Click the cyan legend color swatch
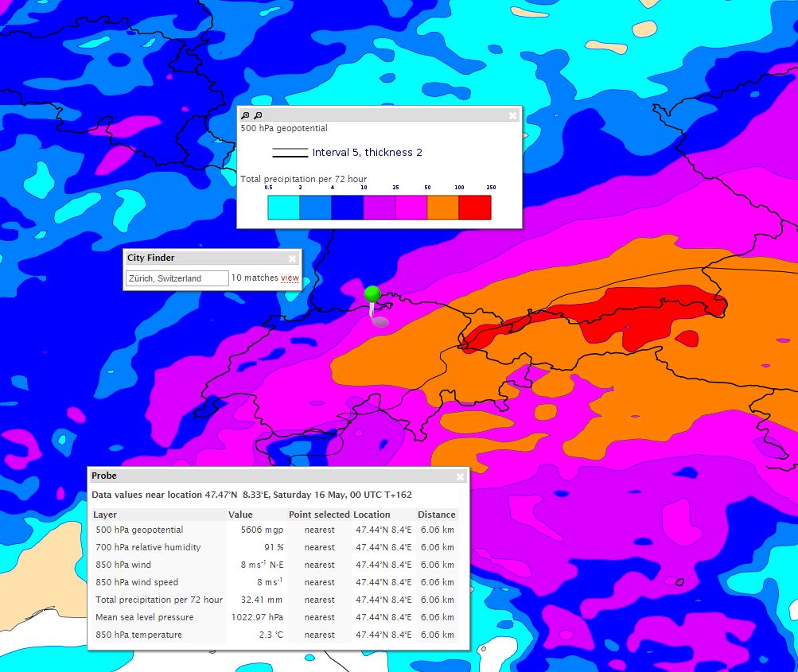798x672 pixels. [283, 208]
